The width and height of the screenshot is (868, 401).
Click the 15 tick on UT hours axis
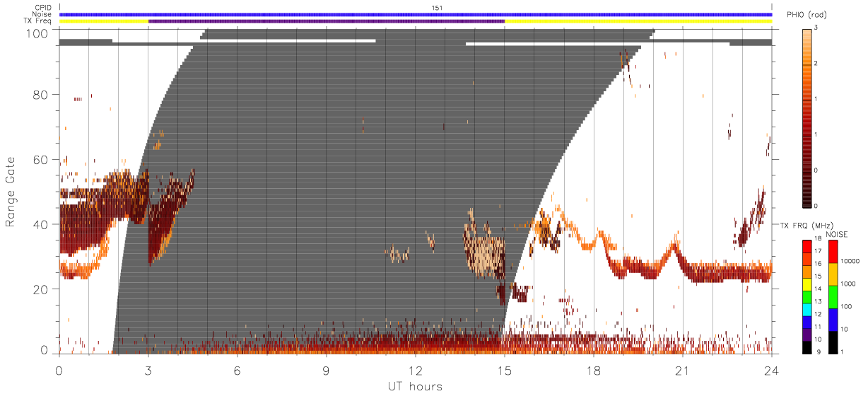pyautogui.click(x=505, y=370)
